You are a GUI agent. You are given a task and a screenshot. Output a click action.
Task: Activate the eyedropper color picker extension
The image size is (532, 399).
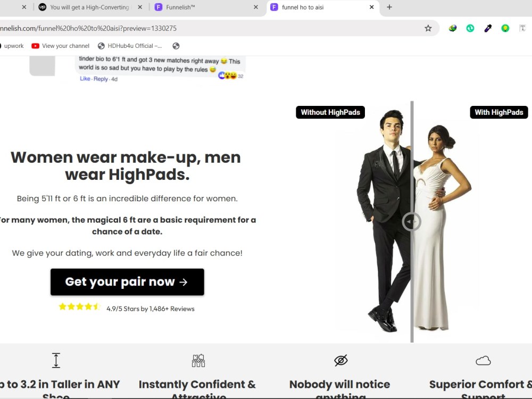tap(488, 28)
